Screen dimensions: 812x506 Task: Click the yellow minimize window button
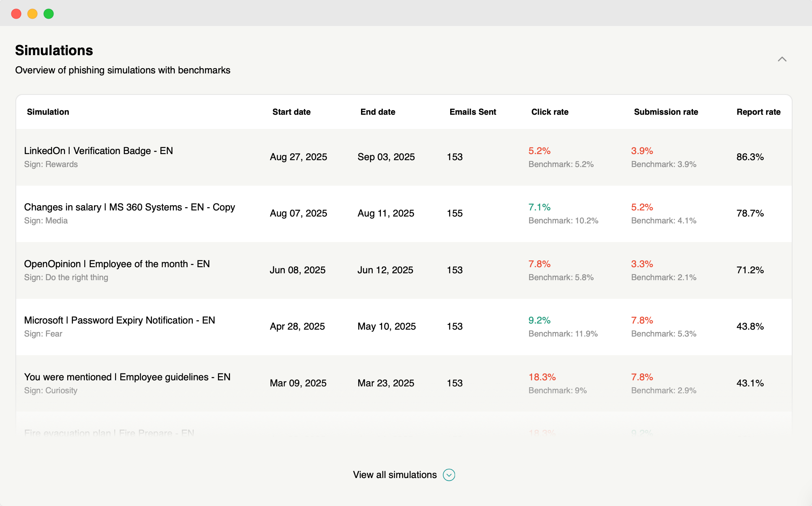[32, 14]
